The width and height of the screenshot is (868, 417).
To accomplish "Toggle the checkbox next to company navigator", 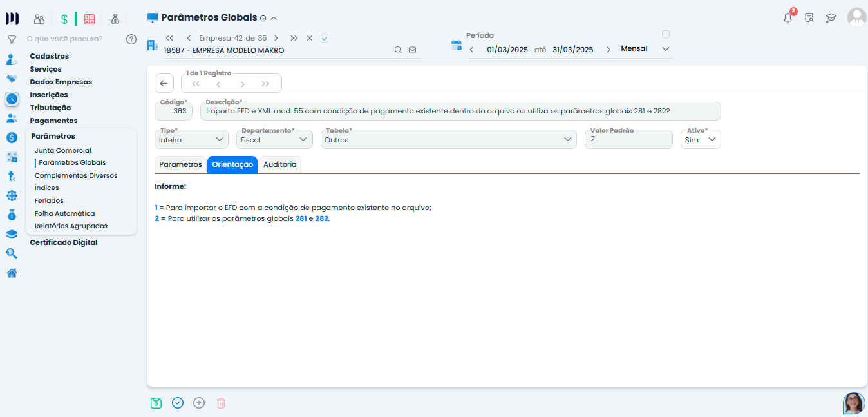I will click(325, 39).
